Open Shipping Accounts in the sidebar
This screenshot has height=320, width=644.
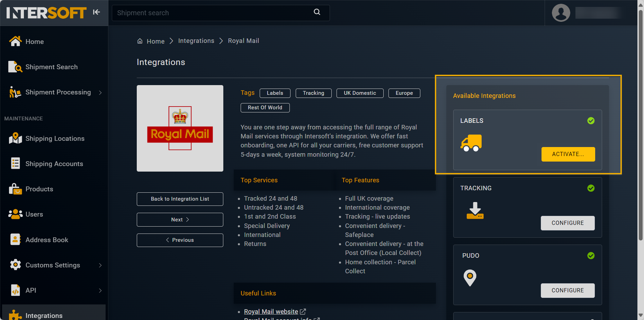[54, 164]
